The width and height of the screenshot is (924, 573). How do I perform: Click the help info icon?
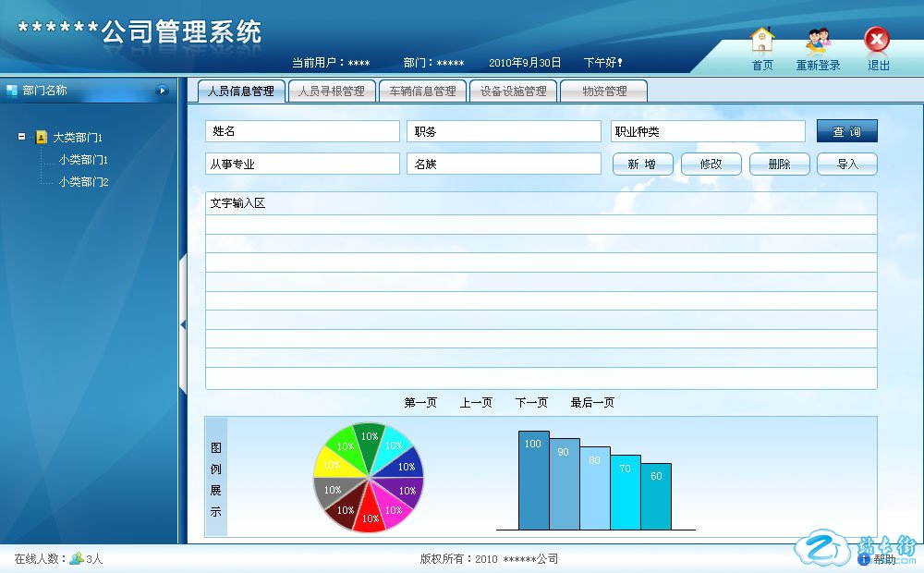pyautogui.click(x=864, y=559)
